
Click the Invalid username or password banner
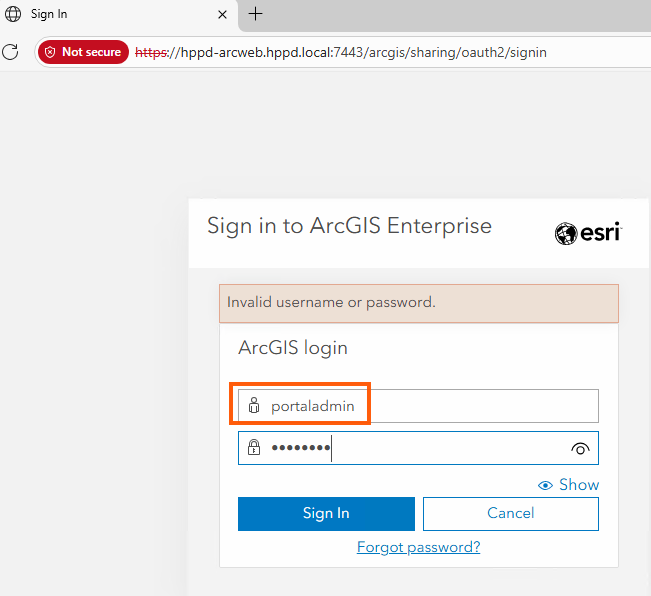click(x=418, y=302)
